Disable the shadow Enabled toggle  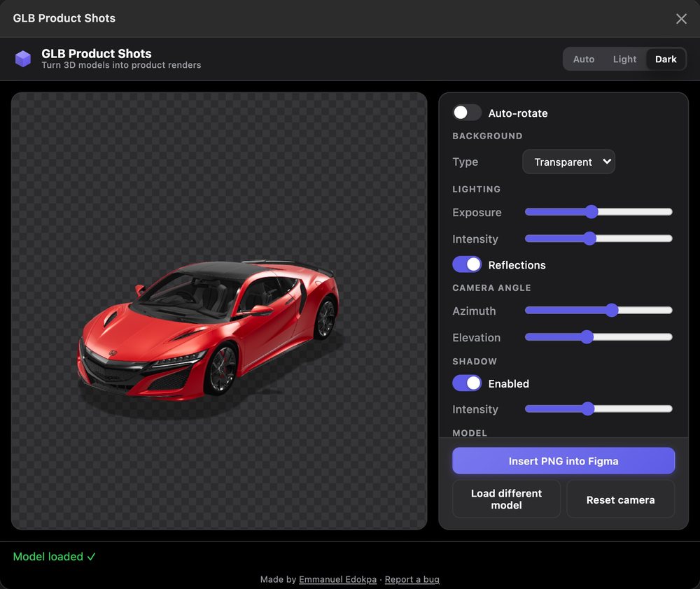click(466, 383)
